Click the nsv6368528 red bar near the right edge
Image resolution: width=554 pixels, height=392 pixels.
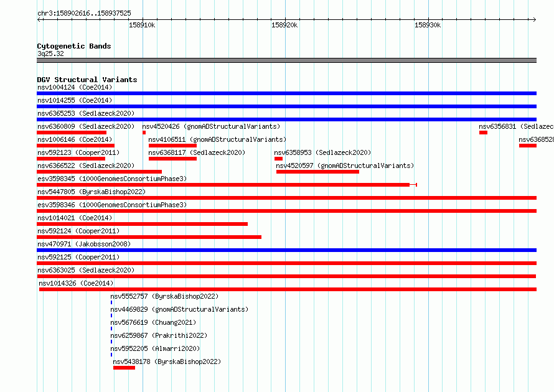528,146
